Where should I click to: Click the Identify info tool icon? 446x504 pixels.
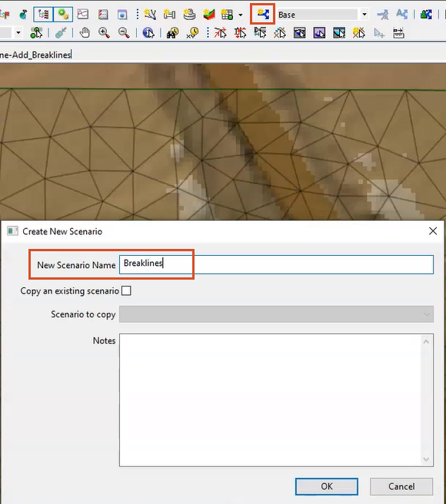pos(148,33)
